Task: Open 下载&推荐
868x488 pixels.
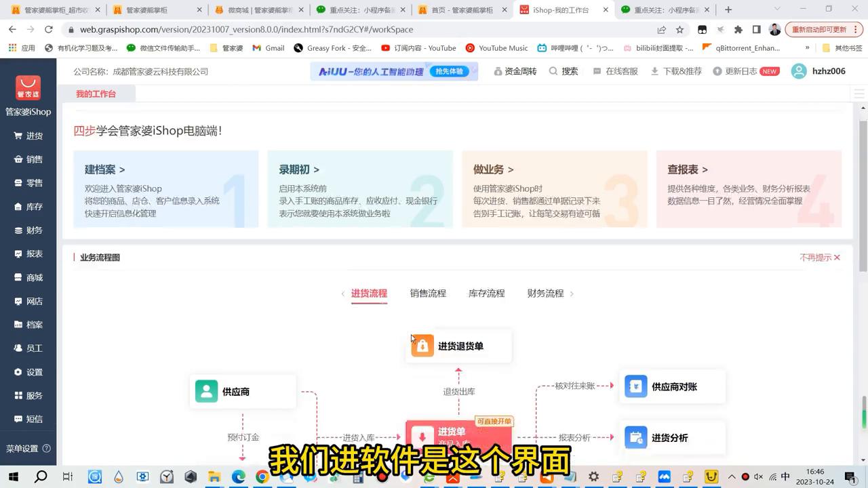Action: point(676,71)
